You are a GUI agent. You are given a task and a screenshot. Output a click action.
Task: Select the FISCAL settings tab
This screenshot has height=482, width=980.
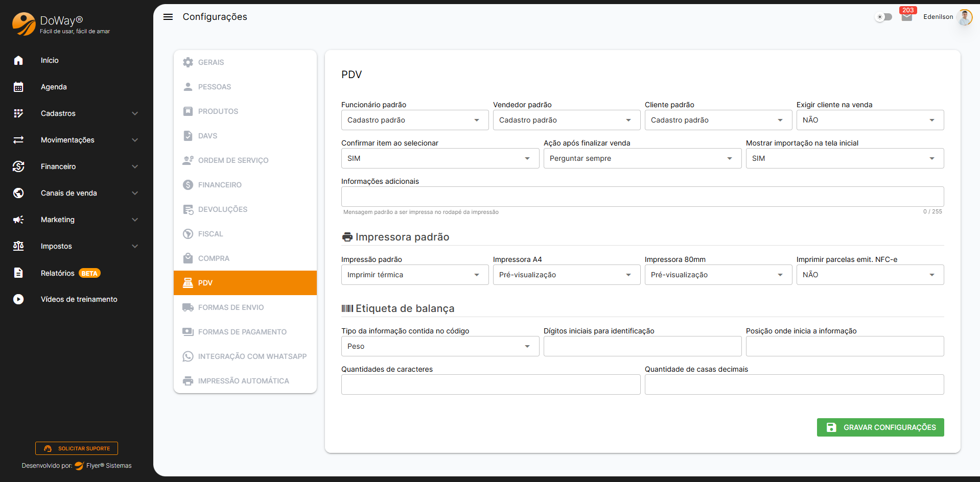click(x=211, y=234)
